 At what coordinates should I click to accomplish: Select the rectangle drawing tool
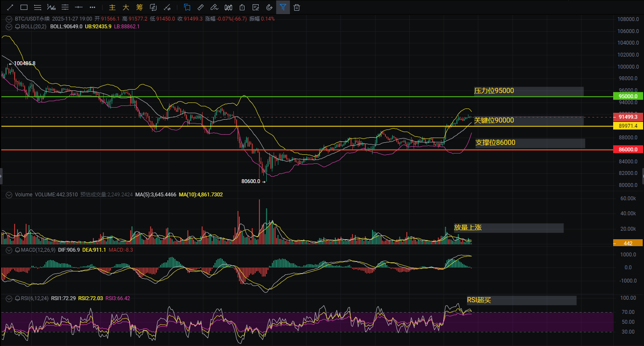point(24,7)
